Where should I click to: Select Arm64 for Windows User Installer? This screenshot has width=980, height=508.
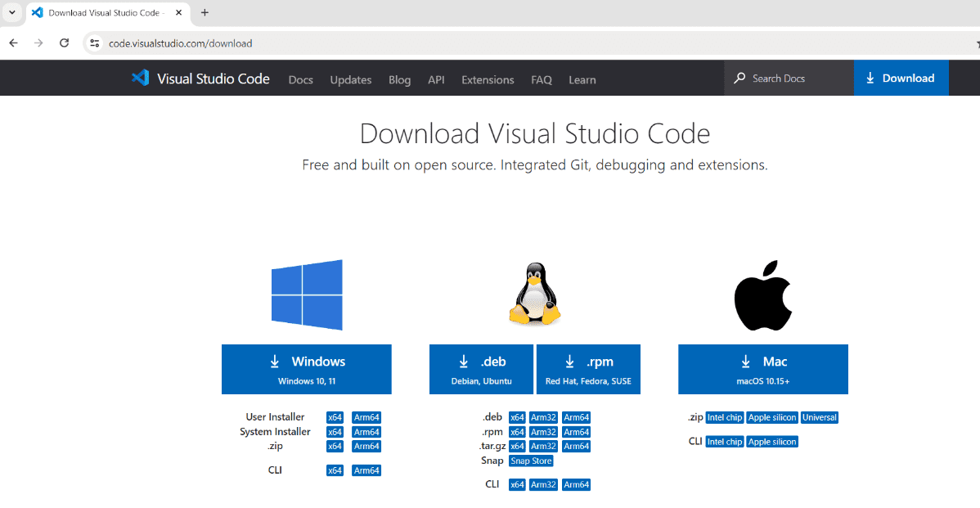(366, 417)
